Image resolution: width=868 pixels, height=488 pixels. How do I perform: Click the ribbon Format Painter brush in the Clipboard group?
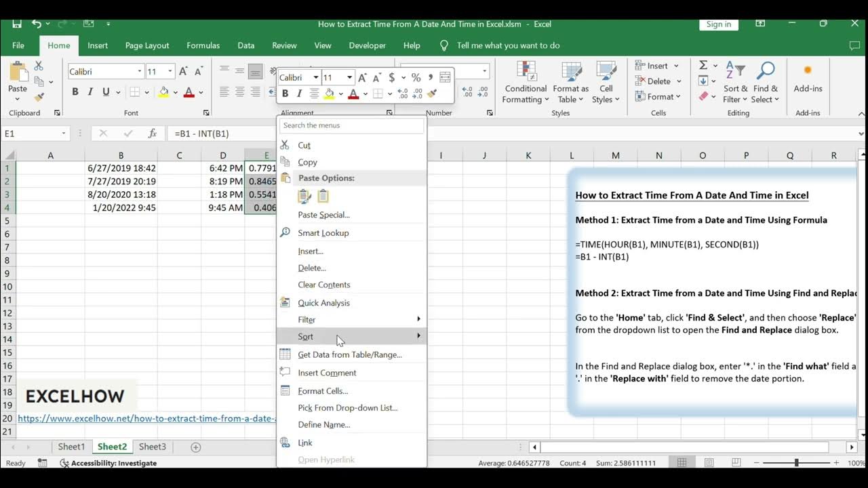(39, 97)
